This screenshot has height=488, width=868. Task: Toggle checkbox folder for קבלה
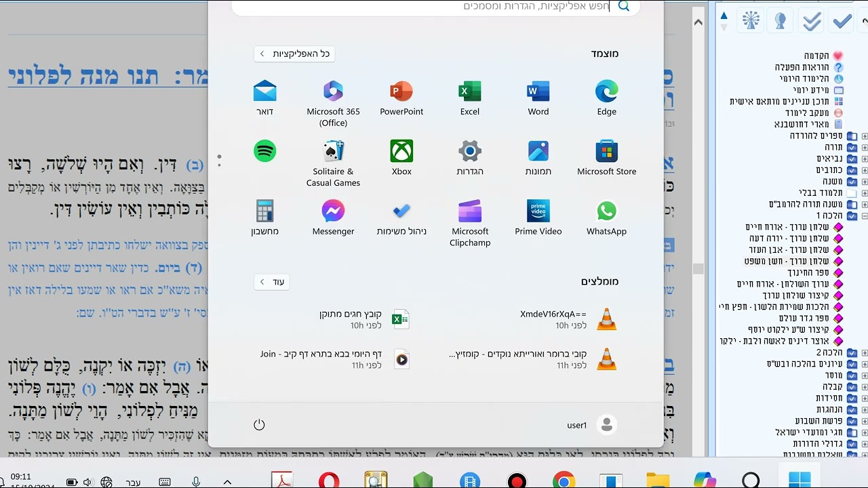point(852,387)
